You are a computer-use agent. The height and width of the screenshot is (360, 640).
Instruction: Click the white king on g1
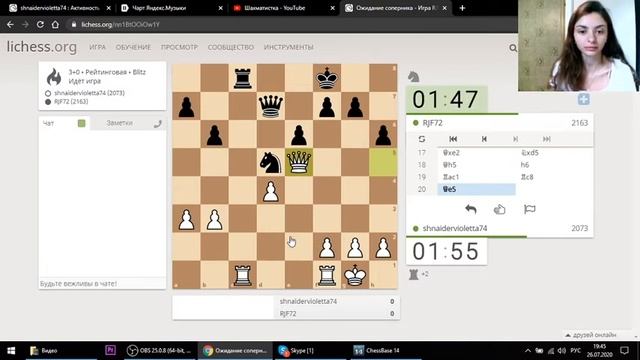point(355,275)
